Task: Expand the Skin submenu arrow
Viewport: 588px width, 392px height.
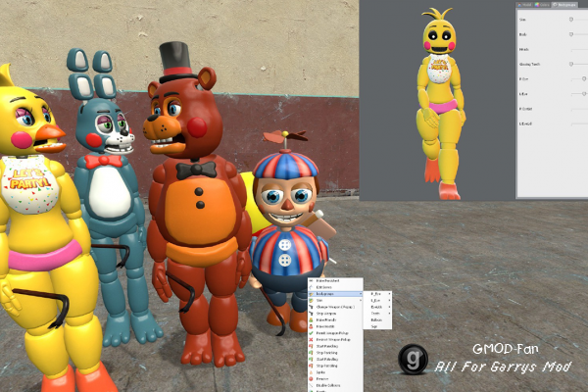Action: (361, 300)
